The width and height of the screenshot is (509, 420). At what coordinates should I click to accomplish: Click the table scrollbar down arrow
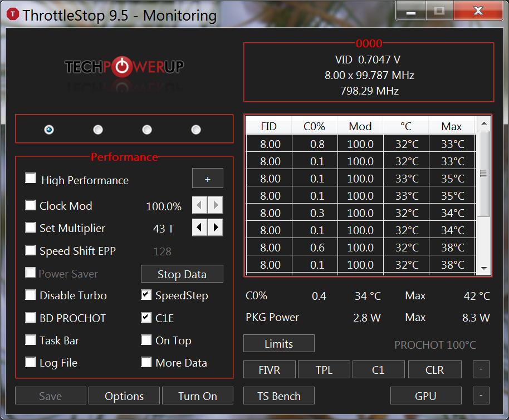[x=484, y=268]
